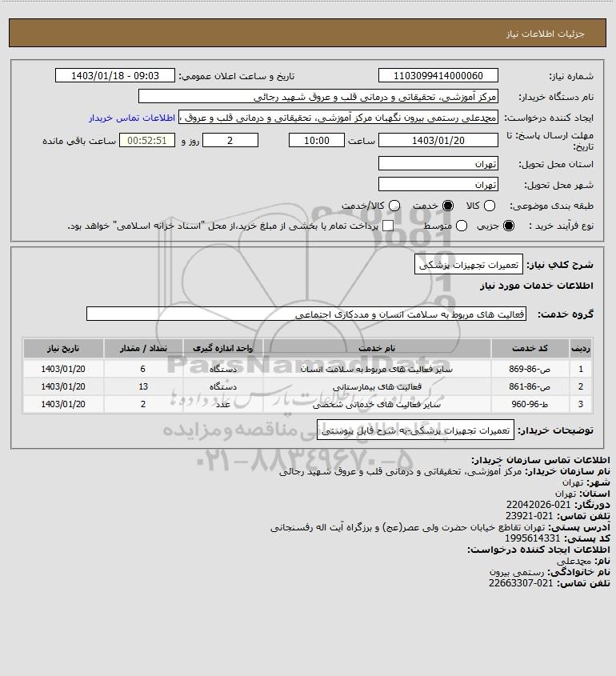Click the requester family name رستمی بیرون

517,572
